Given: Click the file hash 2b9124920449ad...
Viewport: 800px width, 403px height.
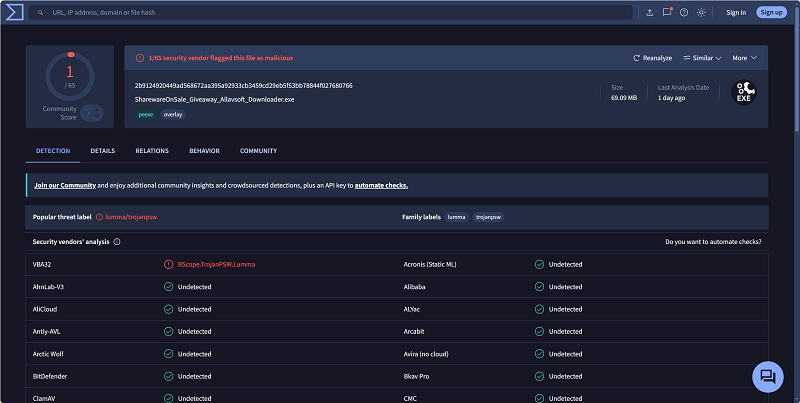Looking at the screenshot, I should [x=243, y=85].
